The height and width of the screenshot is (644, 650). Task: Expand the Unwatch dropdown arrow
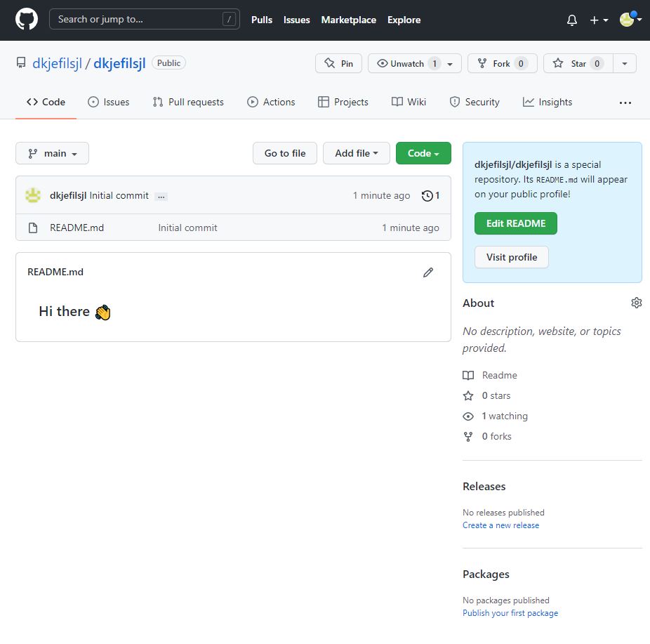[x=451, y=64]
